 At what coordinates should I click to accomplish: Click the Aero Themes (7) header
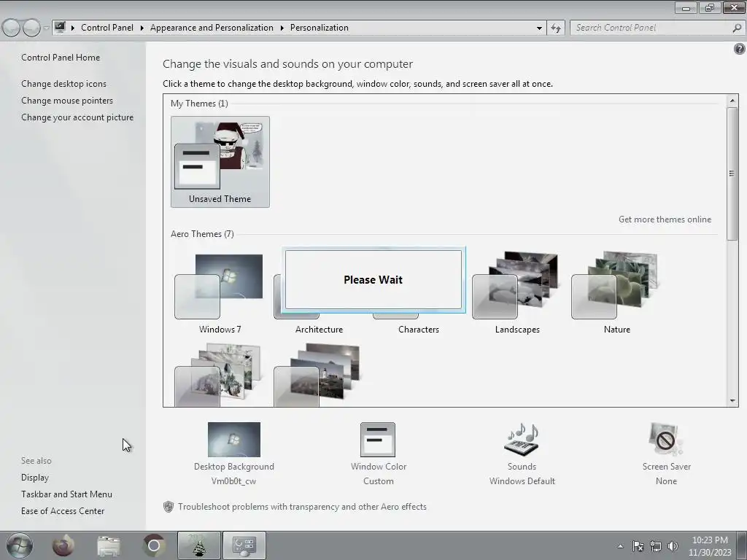202,234
